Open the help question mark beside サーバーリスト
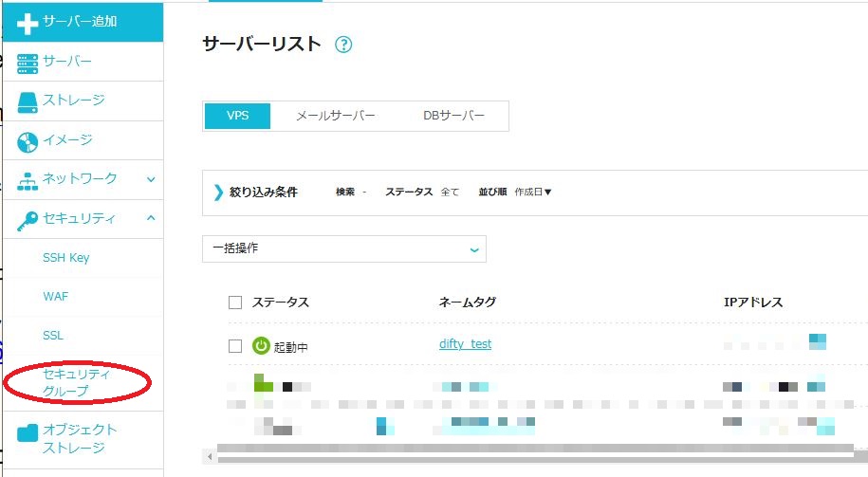Screen dimensions: 868x477 tap(343, 45)
